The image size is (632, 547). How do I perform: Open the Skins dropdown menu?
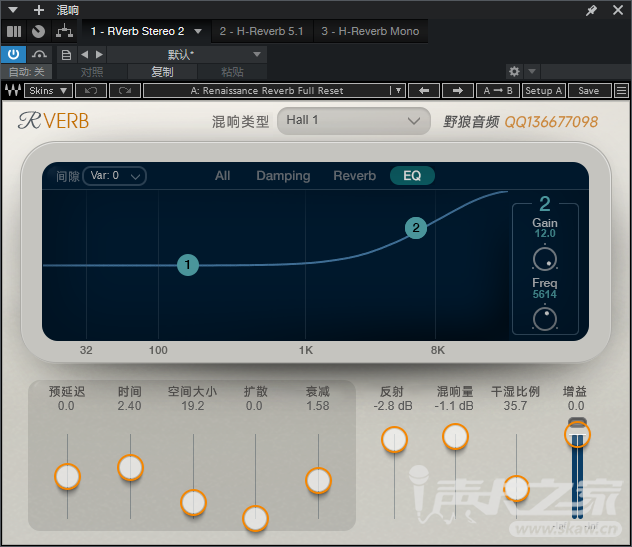tap(48, 91)
